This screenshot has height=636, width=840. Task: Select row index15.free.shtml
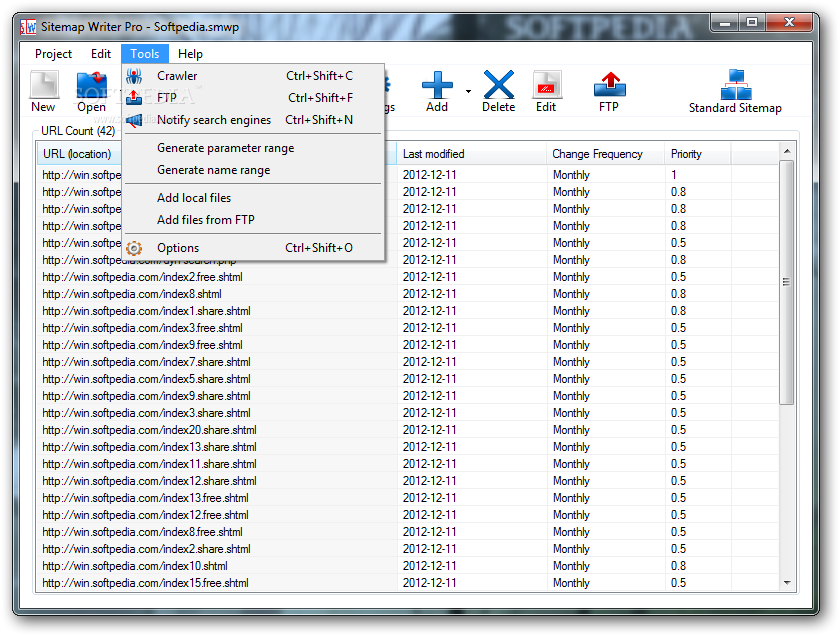click(407, 583)
